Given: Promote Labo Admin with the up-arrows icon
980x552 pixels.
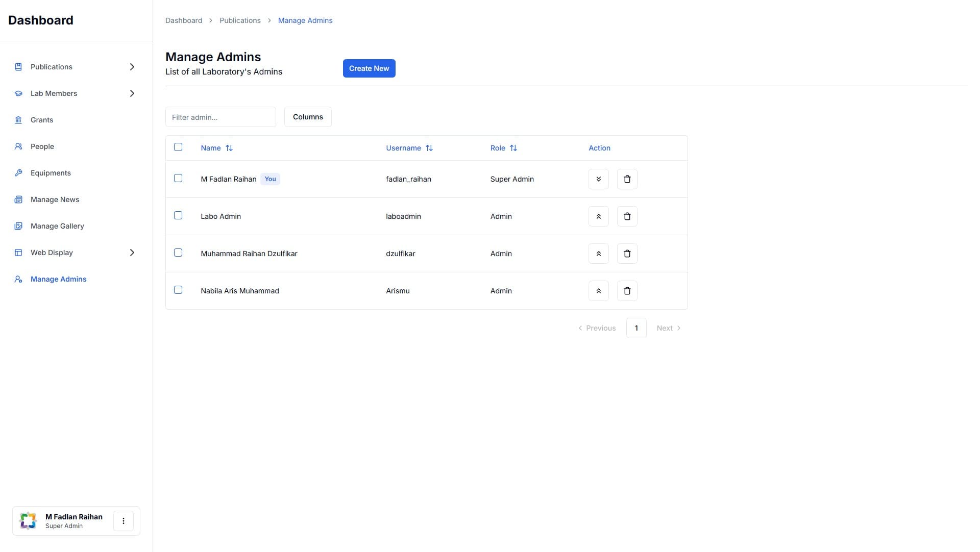Looking at the screenshot, I should click(x=598, y=216).
